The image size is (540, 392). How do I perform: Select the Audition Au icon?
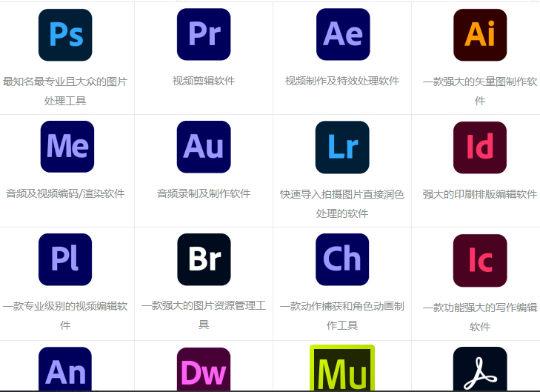pos(204,147)
